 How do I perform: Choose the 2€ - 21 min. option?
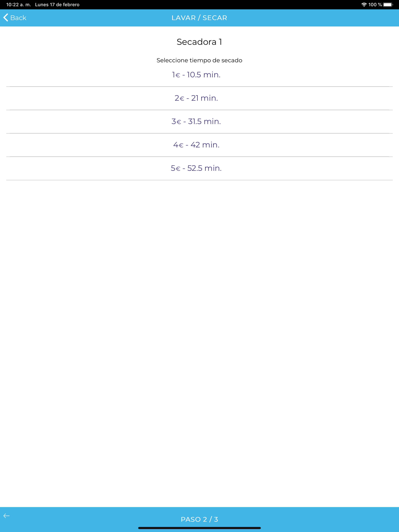(x=199, y=98)
